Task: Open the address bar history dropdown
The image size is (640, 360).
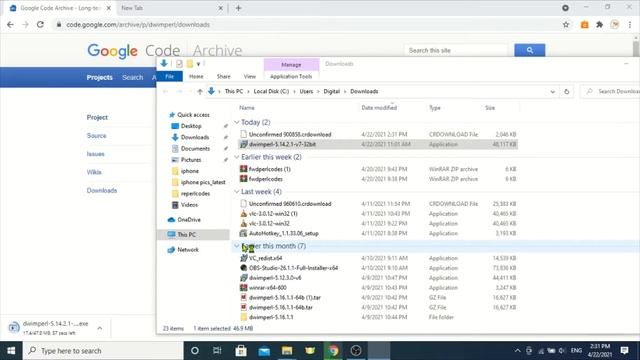Action: point(553,91)
